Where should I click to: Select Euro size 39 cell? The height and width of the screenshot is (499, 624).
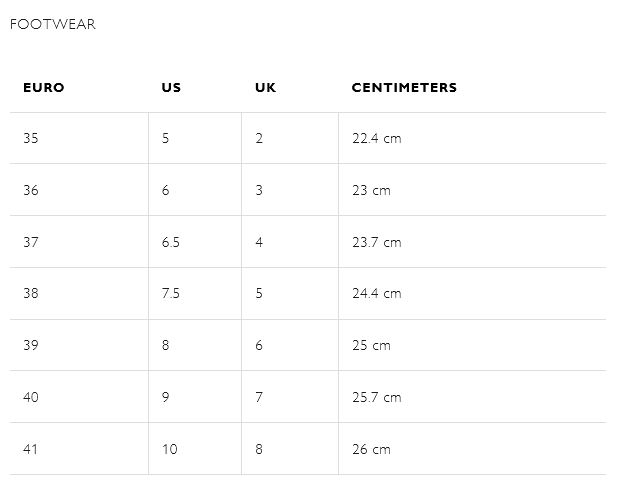31,345
